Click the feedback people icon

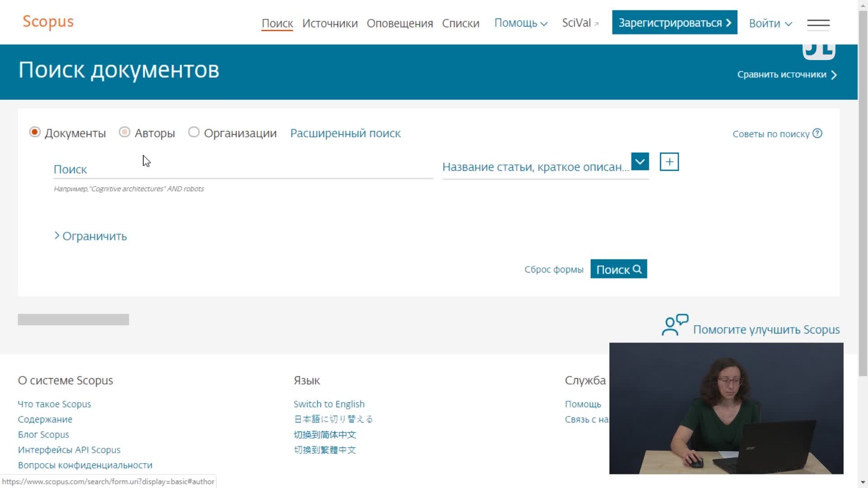(x=675, y=325)
